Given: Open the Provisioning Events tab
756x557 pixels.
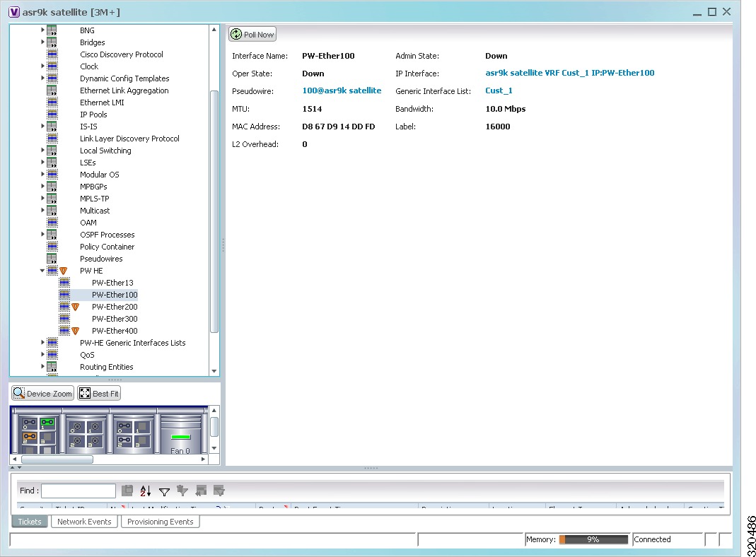Looking at the screenshot, I should (x=160, y=522).
